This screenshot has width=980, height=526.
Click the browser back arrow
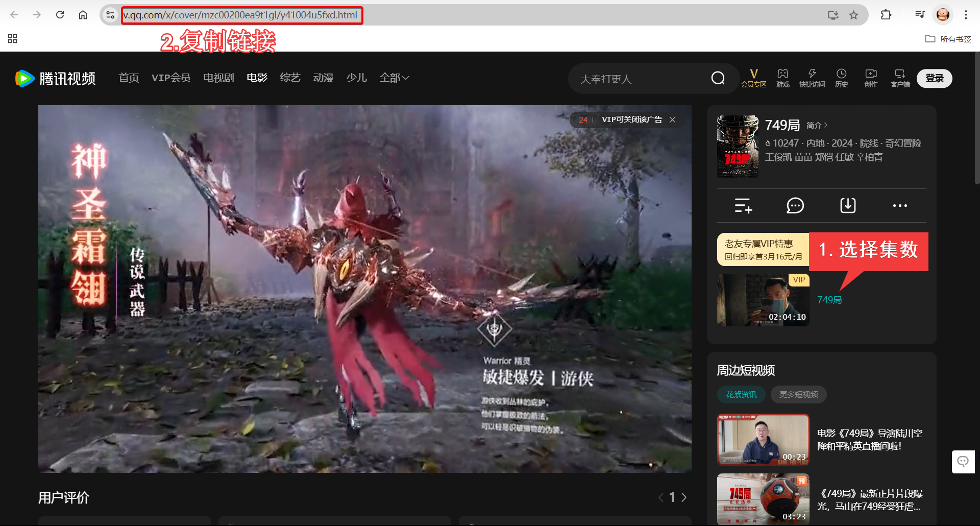14,15
